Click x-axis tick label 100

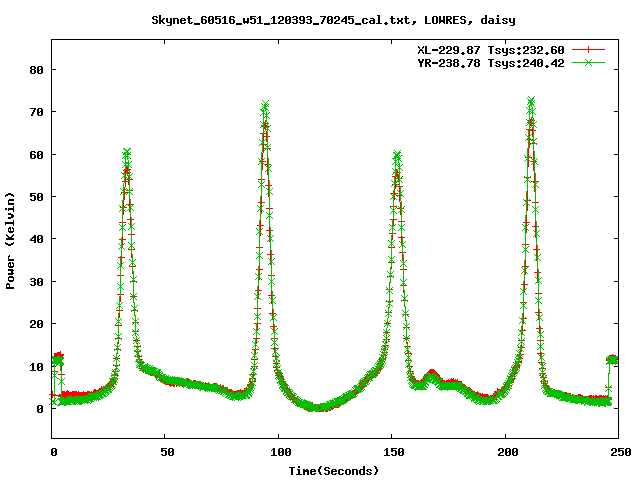pyautogui.click(x=281, y=452)
